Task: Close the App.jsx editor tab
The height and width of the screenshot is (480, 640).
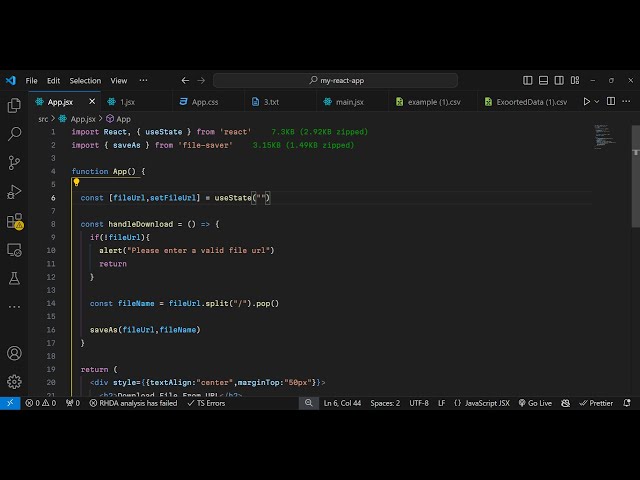Action: [92, 101]
